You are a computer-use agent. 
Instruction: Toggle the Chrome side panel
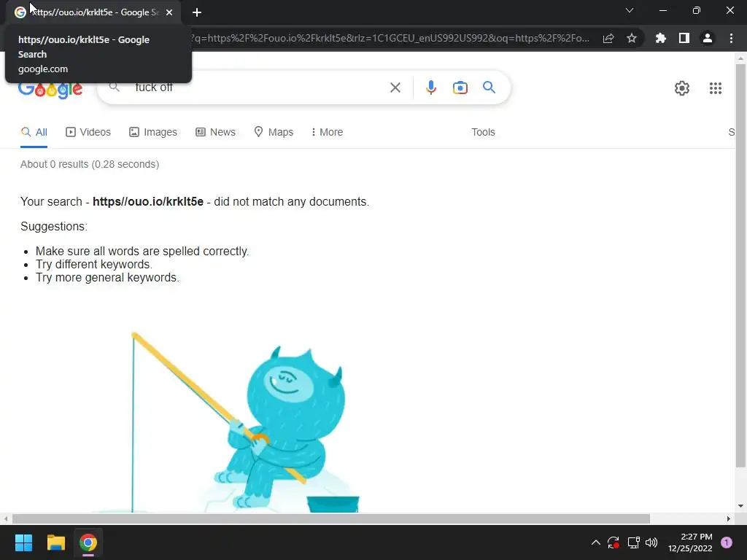[684, 38]
